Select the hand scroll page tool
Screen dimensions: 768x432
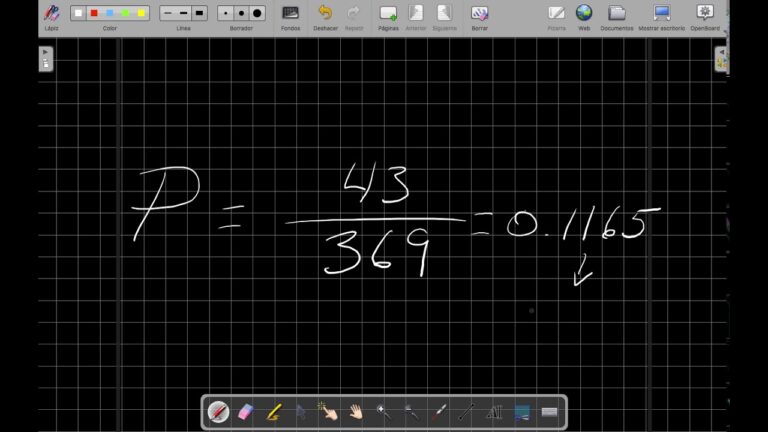pos(356,412)
